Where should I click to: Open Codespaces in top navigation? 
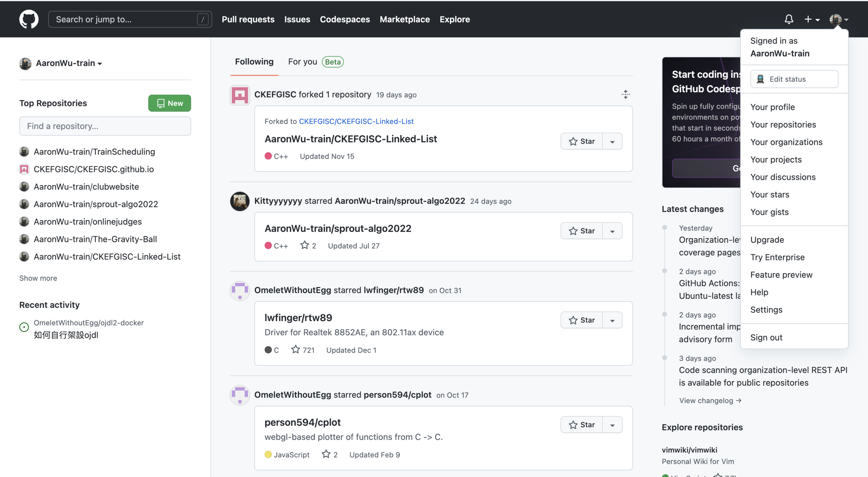click(x=345, y=19)
